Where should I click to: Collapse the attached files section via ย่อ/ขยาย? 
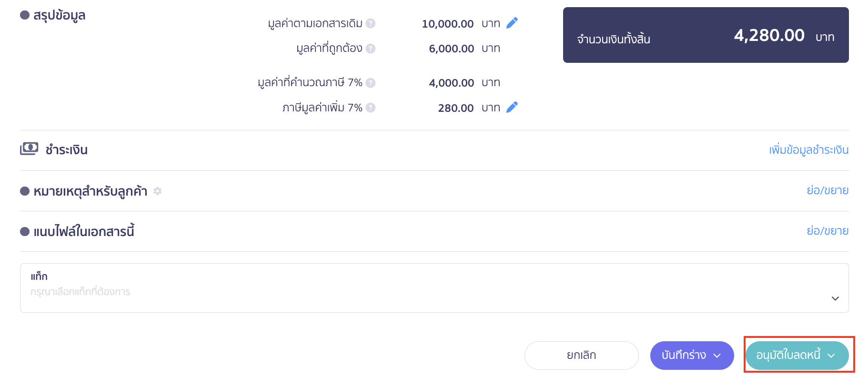coord(828,230)
